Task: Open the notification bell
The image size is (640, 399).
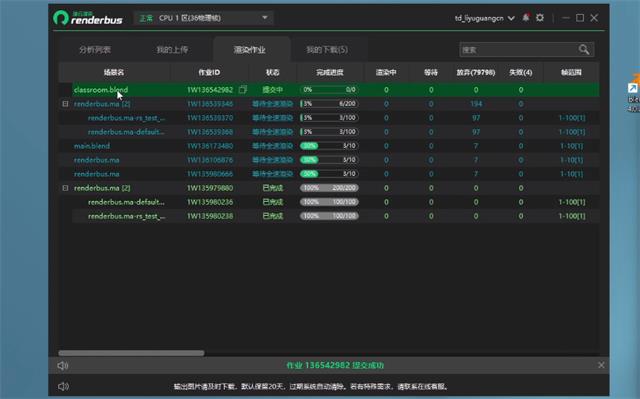Action: click(526, 18)
